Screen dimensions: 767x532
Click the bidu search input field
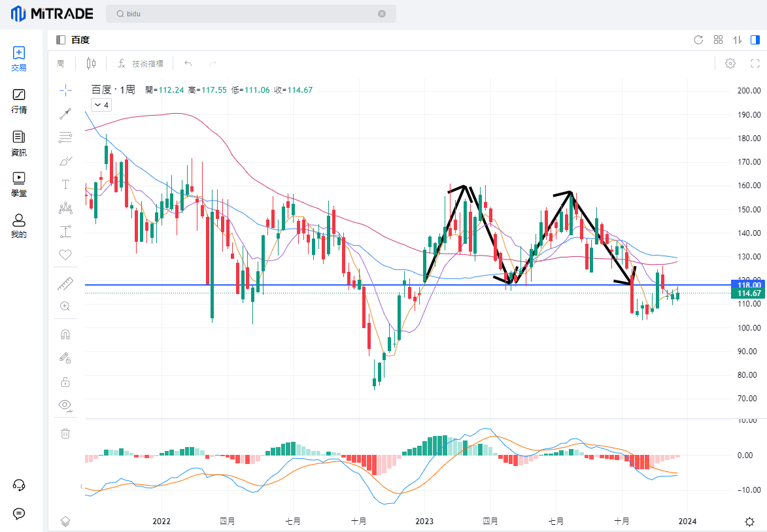(x=248, y=14)
